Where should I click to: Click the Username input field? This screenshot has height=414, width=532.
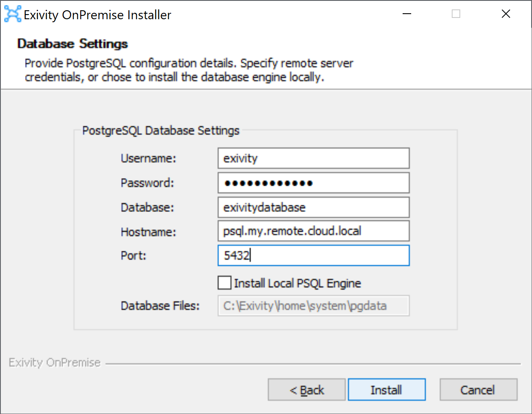[x=313, y=158]
